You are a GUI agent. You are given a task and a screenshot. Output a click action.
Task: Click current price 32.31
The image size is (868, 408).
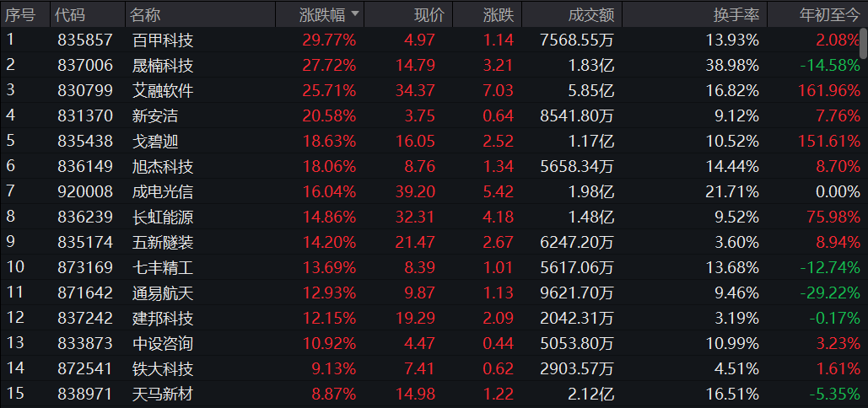[x=415, y=217]
